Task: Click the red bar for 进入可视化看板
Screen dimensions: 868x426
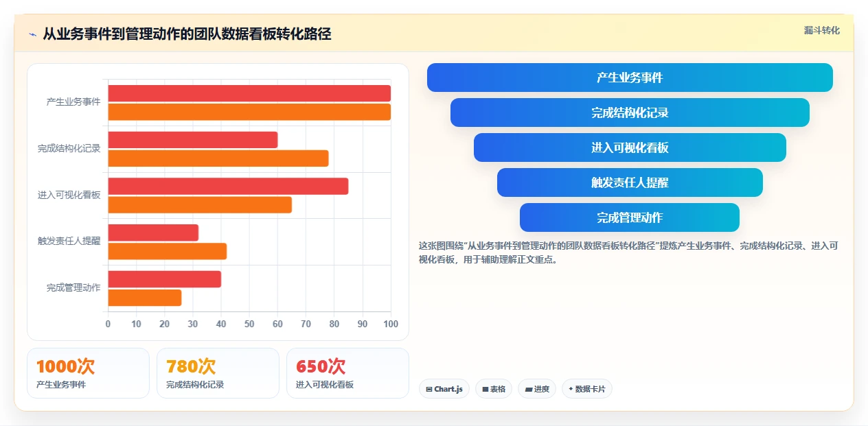Action: (228, 186)
